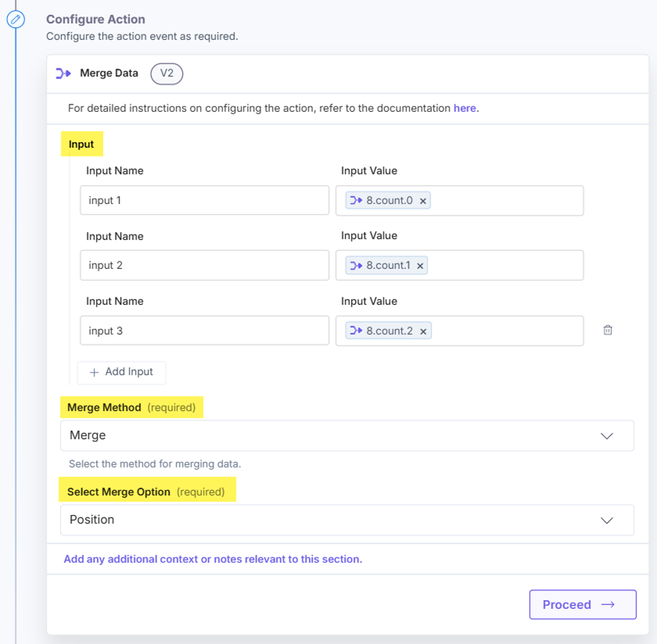Click the Proceed button
The image size is (657, 644).
583,604
